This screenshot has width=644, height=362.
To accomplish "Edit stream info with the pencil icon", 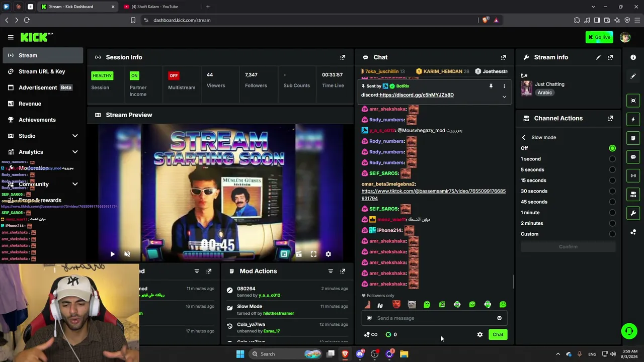I will [x=598, y=57].
